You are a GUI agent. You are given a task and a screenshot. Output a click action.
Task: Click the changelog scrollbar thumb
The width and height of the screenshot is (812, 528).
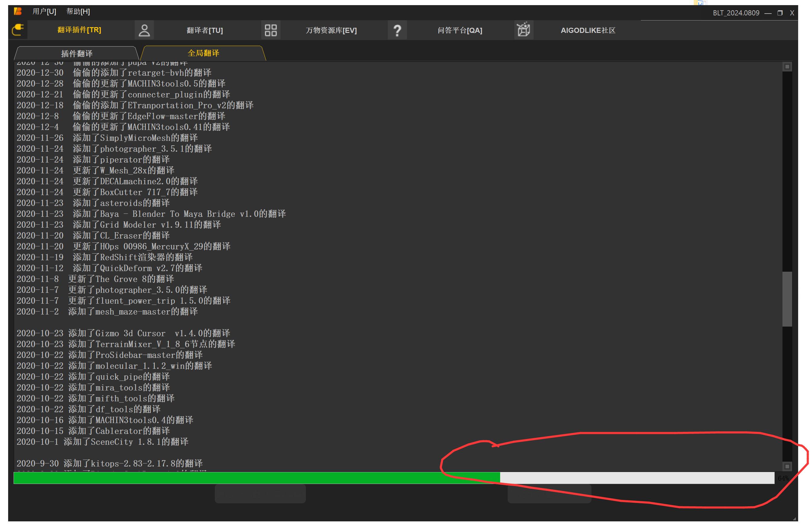click(787, 299)
